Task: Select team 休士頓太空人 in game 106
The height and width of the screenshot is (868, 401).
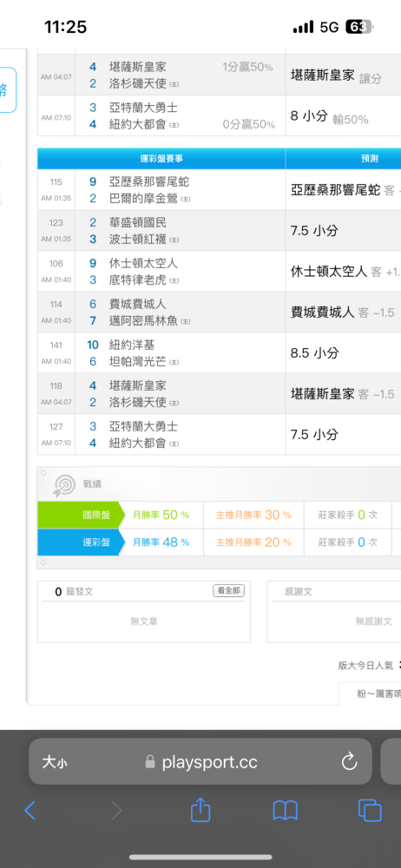Action: (x=143, y=264)
